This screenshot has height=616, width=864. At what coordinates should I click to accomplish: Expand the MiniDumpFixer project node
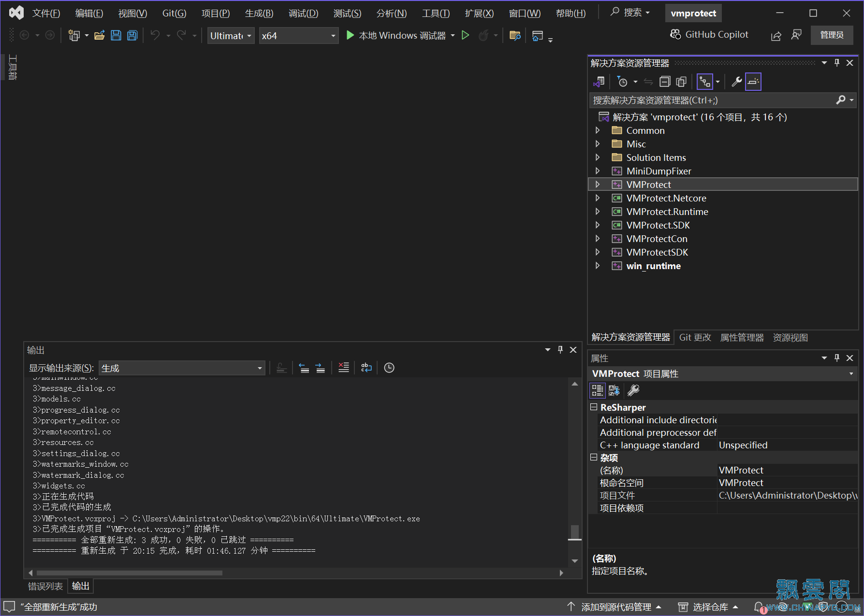pos(598,171)
